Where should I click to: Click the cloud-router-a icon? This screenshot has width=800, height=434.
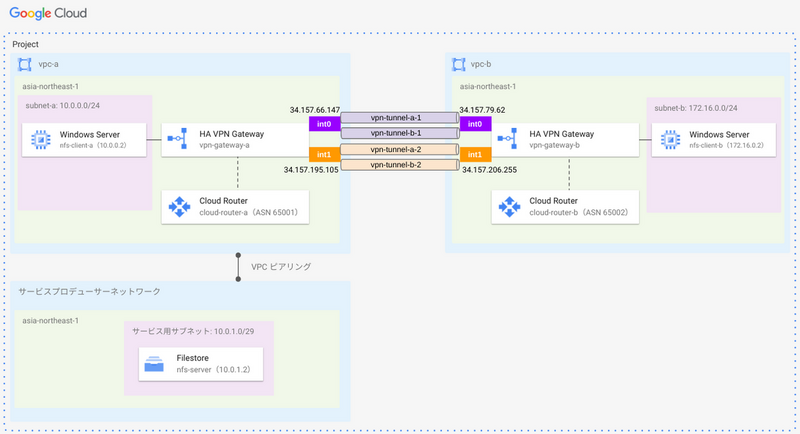point(179,207)
